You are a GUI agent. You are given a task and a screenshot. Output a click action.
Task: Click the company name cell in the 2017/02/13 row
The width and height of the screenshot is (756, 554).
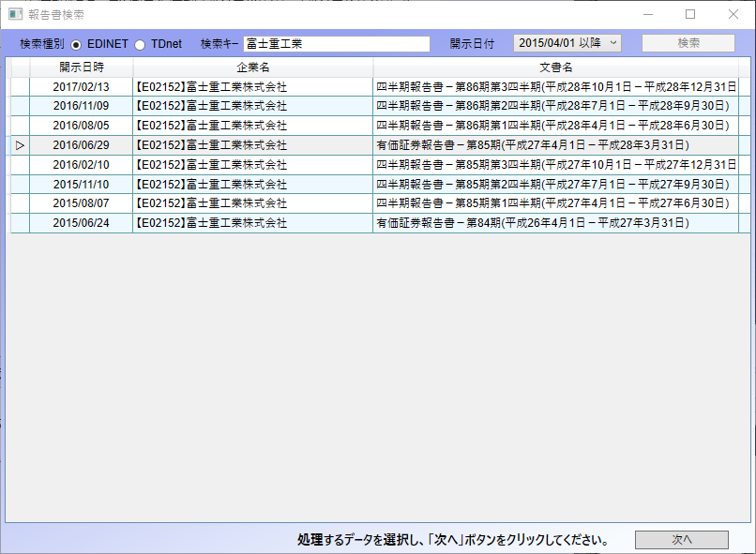click(x=252, y=87)
